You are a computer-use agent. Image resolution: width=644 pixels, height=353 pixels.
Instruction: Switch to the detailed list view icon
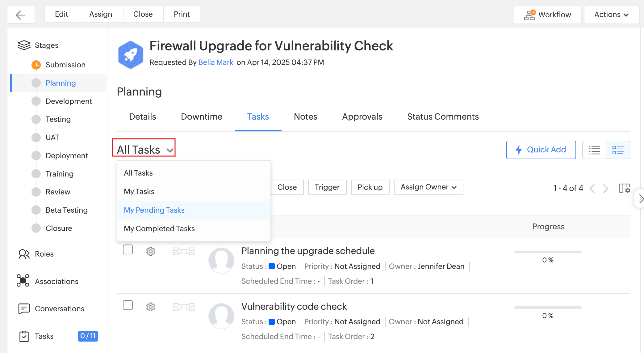tap(618, 150)
